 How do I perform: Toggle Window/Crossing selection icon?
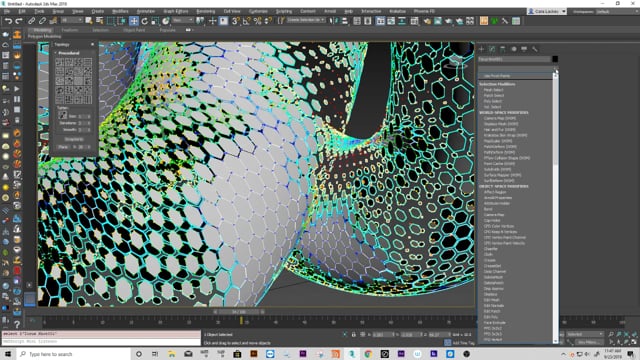point(122,21)
